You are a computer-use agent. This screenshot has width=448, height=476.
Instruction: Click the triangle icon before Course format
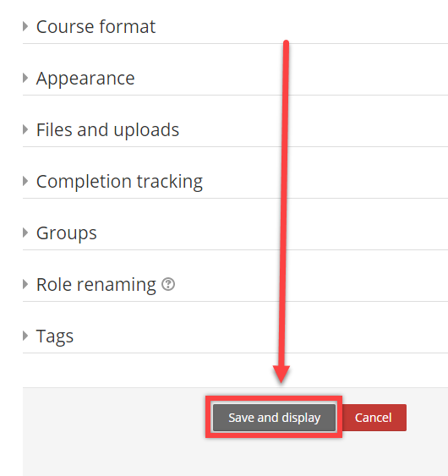(x=25, y=27)
